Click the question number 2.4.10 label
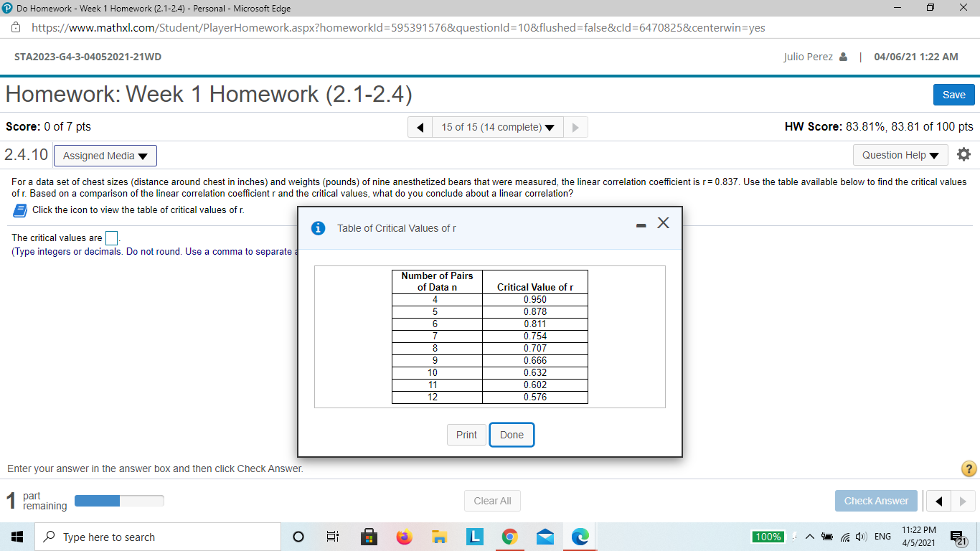980x551 pixels. pos(27,154)
